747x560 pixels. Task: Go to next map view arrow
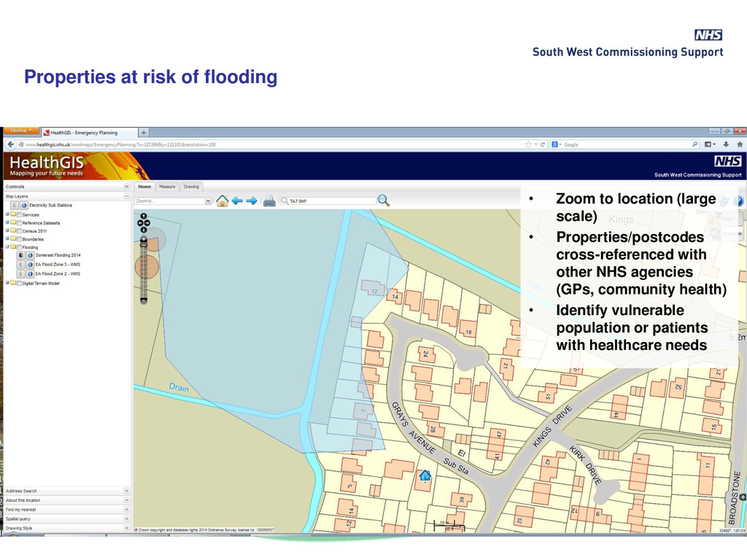tap(252, 201)
